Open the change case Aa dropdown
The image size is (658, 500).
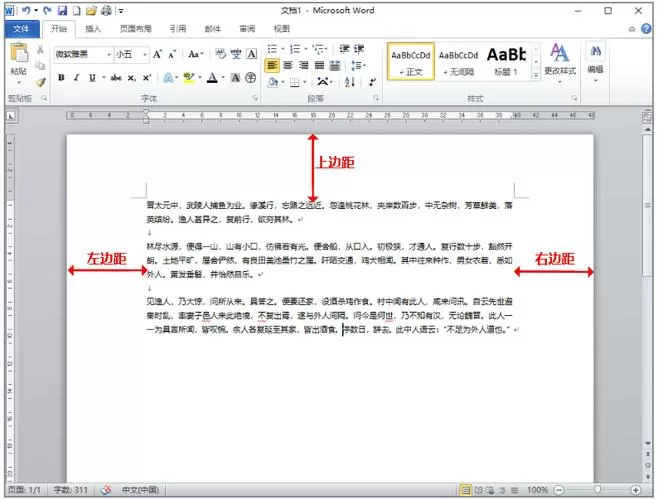point(196,54)
